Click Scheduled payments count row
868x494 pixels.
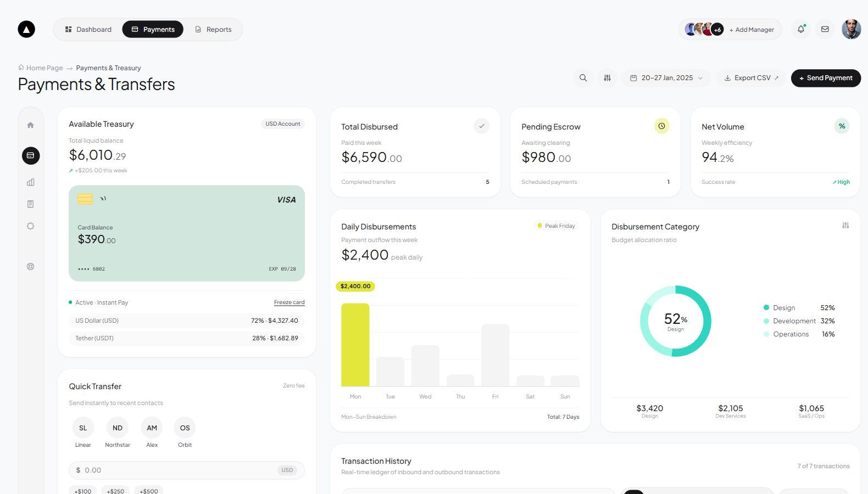pyautogui.click(x=596, y=182)
